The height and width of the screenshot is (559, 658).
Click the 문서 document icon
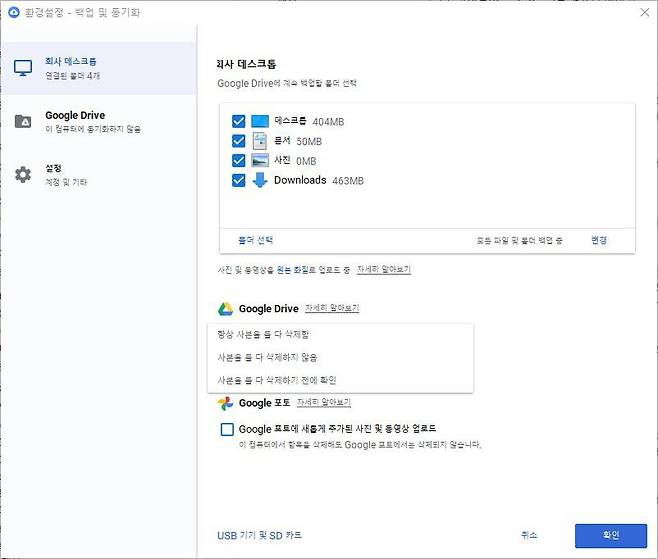[x=260, y=141]
